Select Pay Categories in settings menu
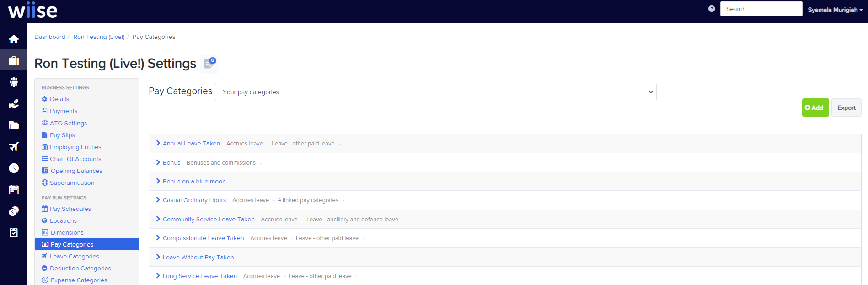Screen dimensions: 868x285 point(87,244)
